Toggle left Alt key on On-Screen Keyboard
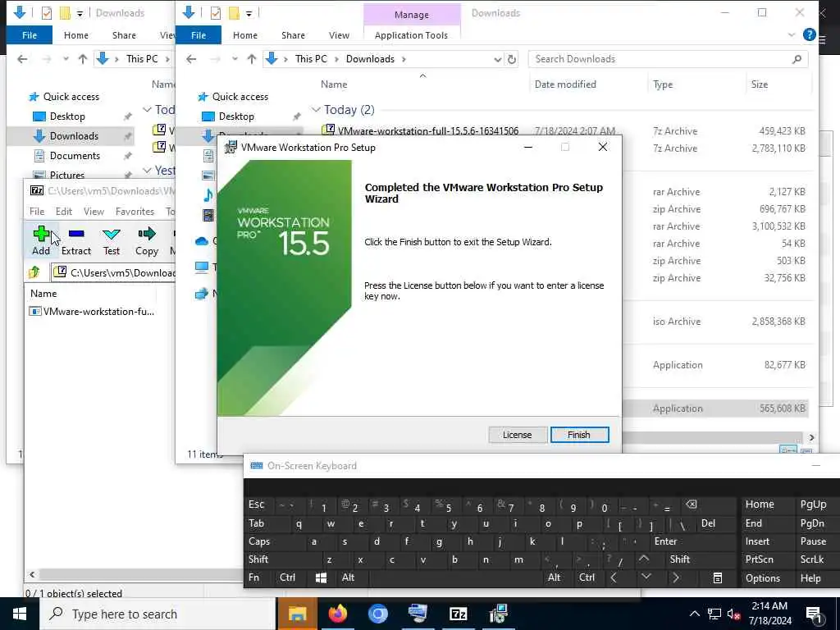The image size is (840, 630). pyautogui.click(x=348, y=577)
